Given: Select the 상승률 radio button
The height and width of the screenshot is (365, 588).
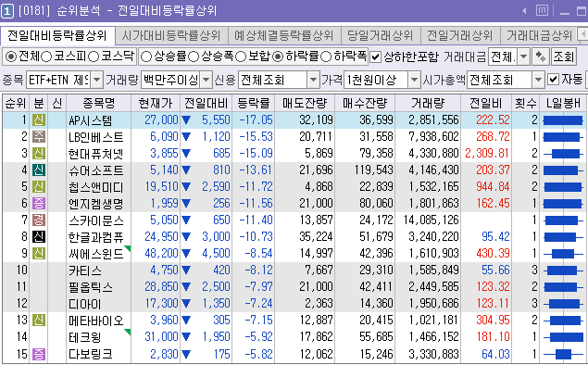Looking at the screenshot, I should (146, 57).
